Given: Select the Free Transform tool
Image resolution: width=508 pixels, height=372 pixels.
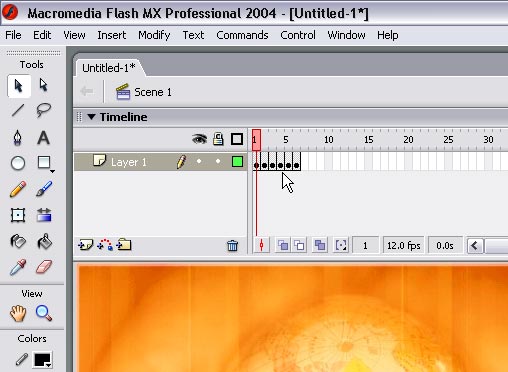Looking at the screenshot, I should coord(18,215).
